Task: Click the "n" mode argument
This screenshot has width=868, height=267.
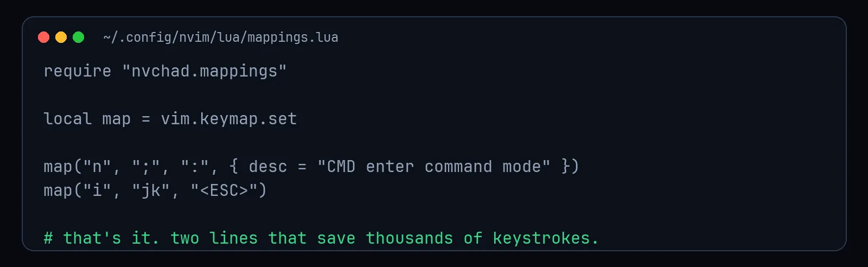Action: tap(97, 167)
